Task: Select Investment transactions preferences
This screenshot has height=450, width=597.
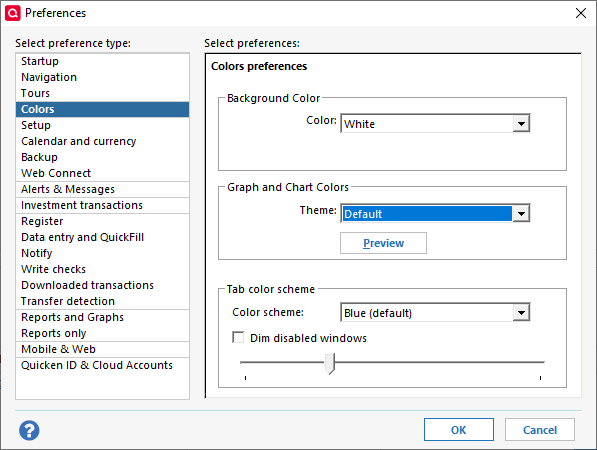Action: (102, 205)
